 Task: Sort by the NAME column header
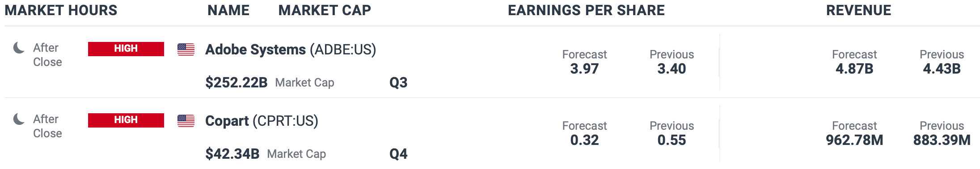click(228, 10)
